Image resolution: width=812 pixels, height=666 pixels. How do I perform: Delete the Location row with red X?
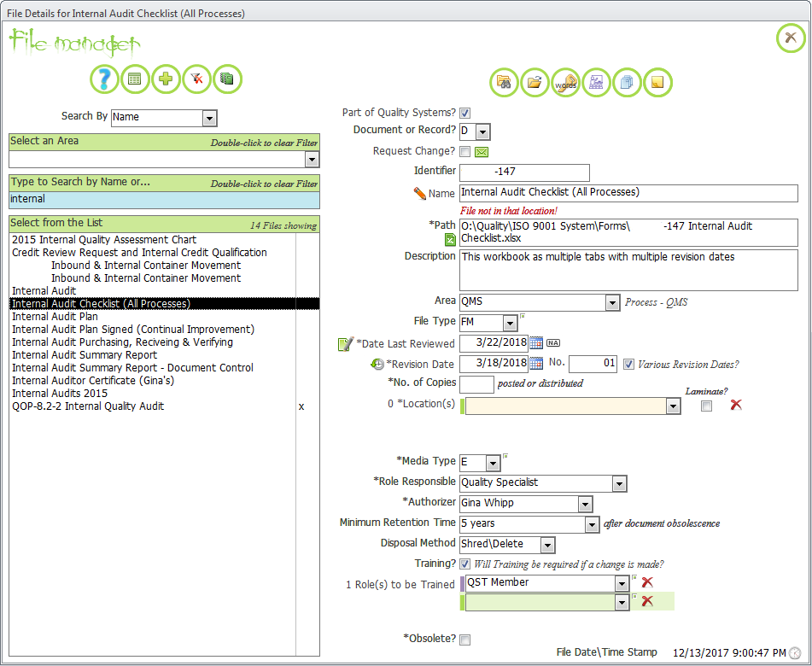(x=736, y=405)
